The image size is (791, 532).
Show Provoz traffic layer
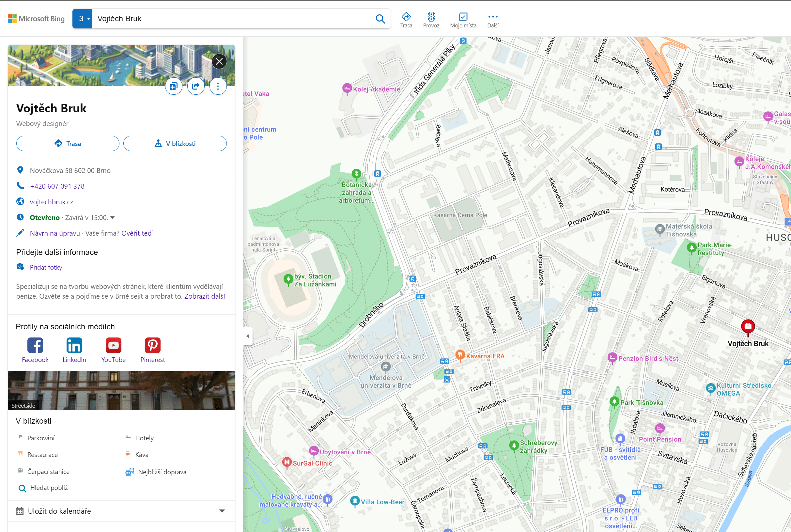point(431,20)
